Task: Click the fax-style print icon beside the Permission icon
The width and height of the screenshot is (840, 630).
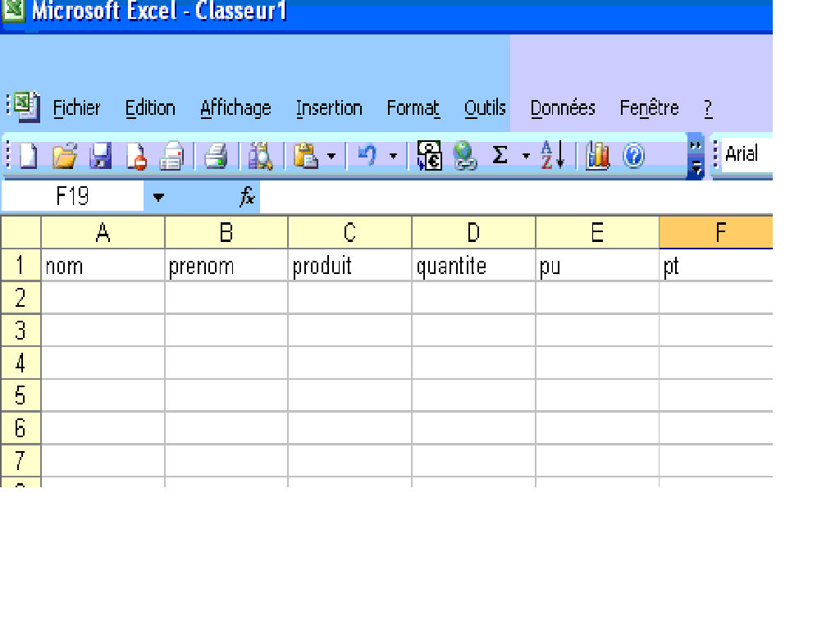Action: [172, 157]
